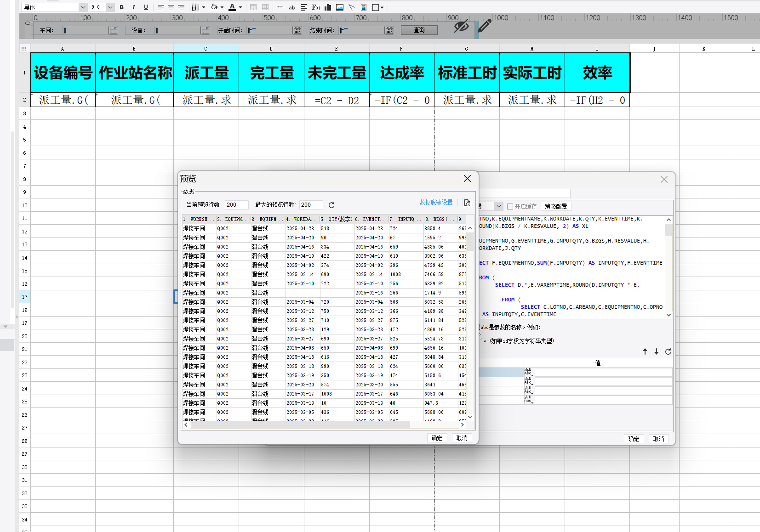The width and height of the screenshot is (760, 532).
Task: Click the underline formatting icon
Action: (x=146, y=7)
